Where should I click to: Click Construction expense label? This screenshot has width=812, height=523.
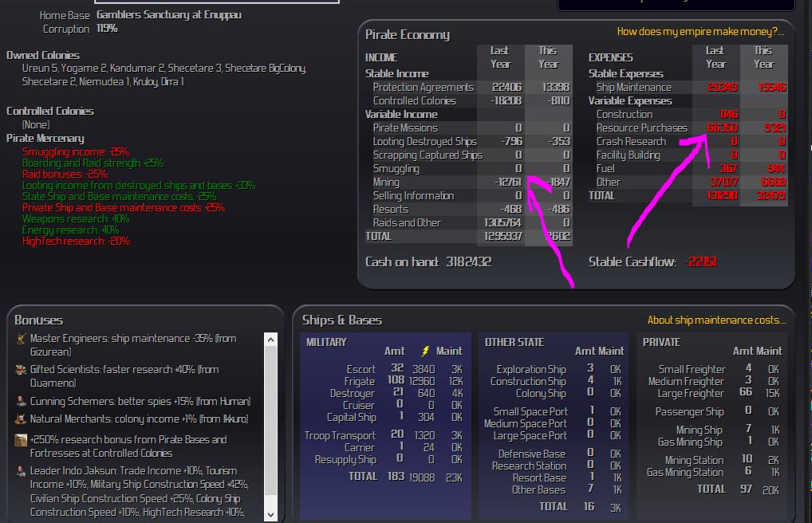coord(624,115)
